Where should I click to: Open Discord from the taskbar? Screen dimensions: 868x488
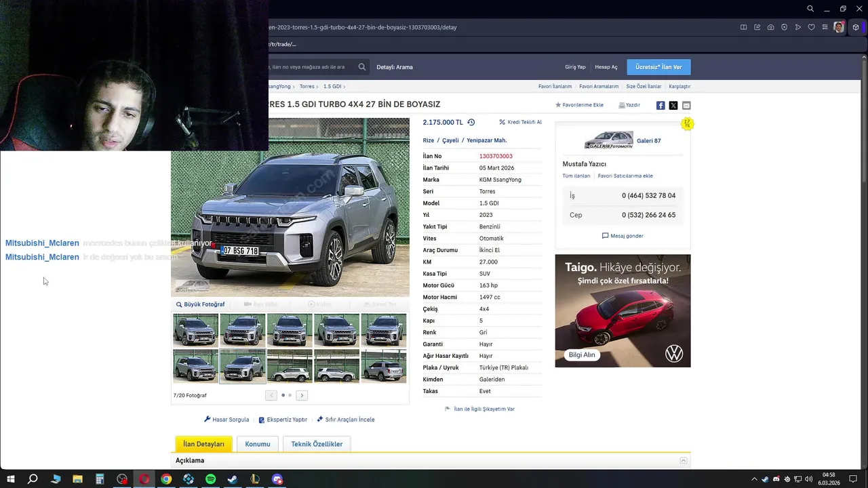point(277,479)
